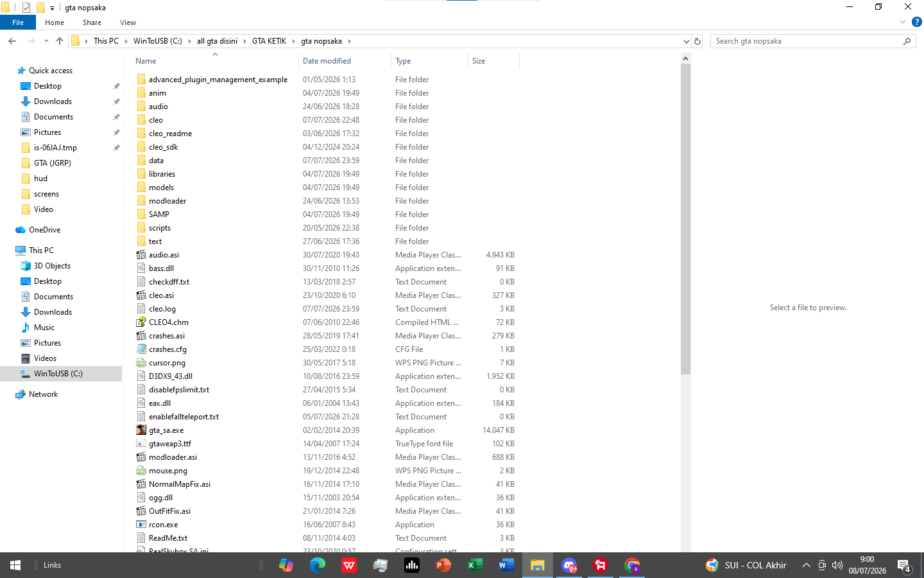Select the gta_sa.exe application icon
The height and width of the screenshot is (578, 924).
coord(141,430)
